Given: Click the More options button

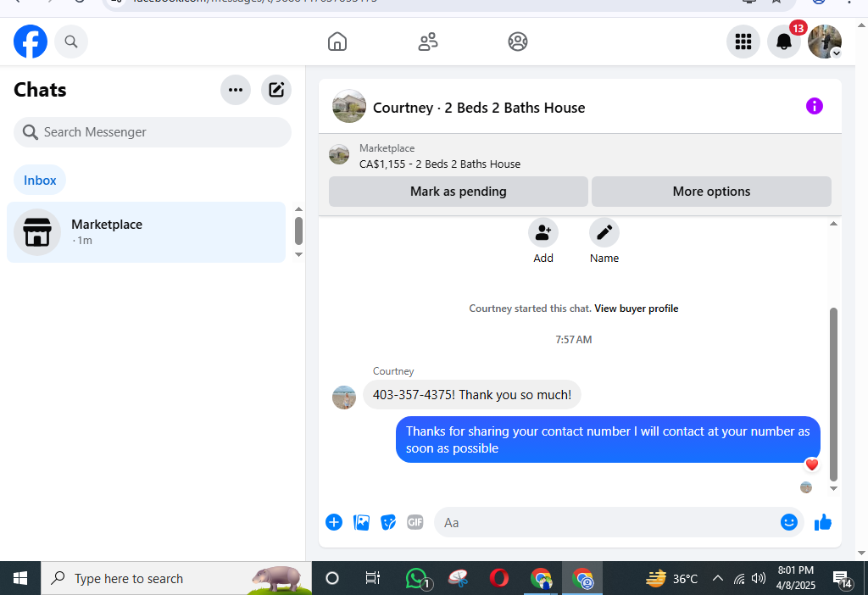Looking at the screenshot, I should click(711, 192).
